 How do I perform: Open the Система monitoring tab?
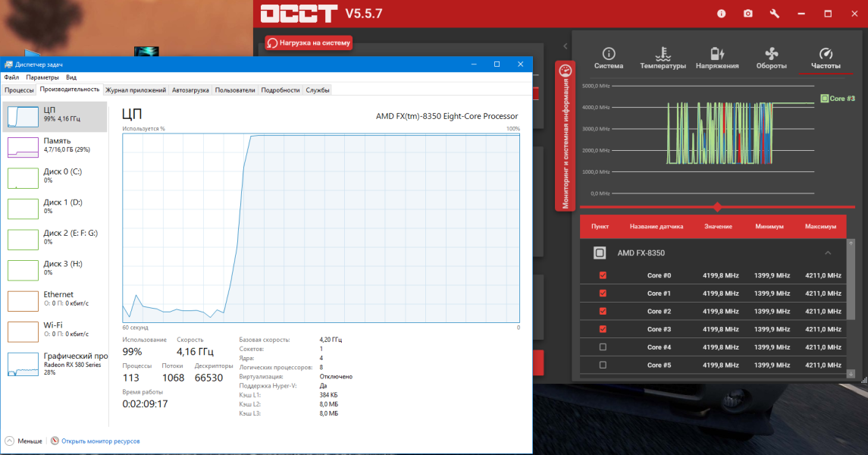tap(609, 58)
